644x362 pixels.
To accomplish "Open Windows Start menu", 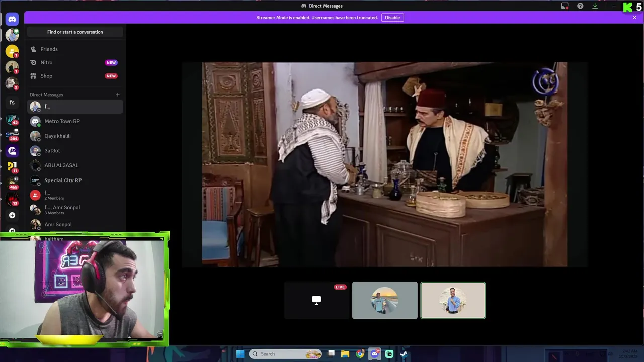I will [x=240, y=354].
